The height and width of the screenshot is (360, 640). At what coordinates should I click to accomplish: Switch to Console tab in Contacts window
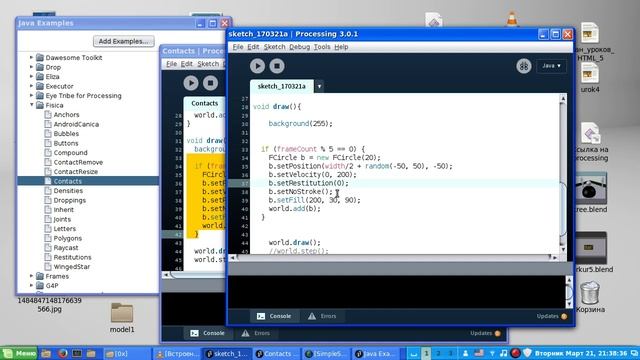tap(208, 333)
